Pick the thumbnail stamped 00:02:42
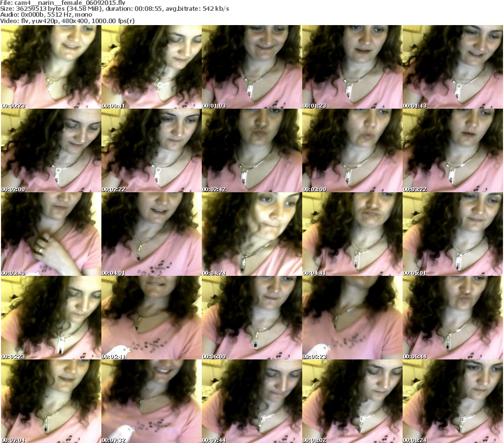The height and width of the screenshot is (443, 504). pos(252,150)
